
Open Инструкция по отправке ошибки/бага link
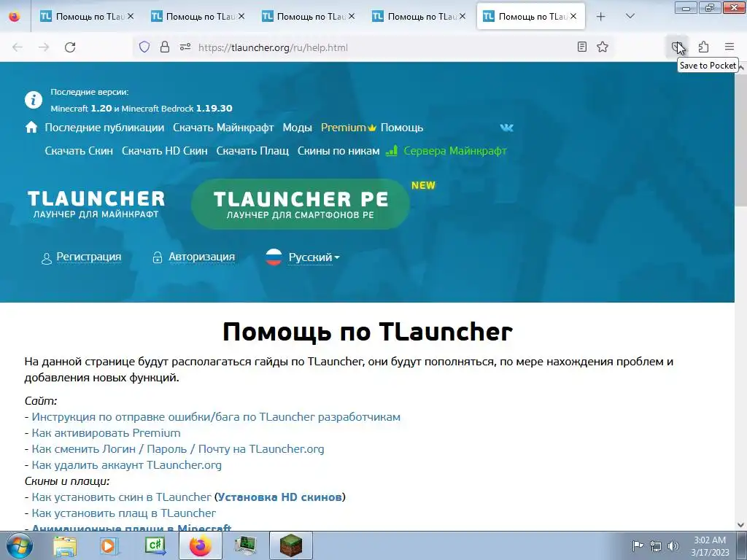[x=216, y=416]
